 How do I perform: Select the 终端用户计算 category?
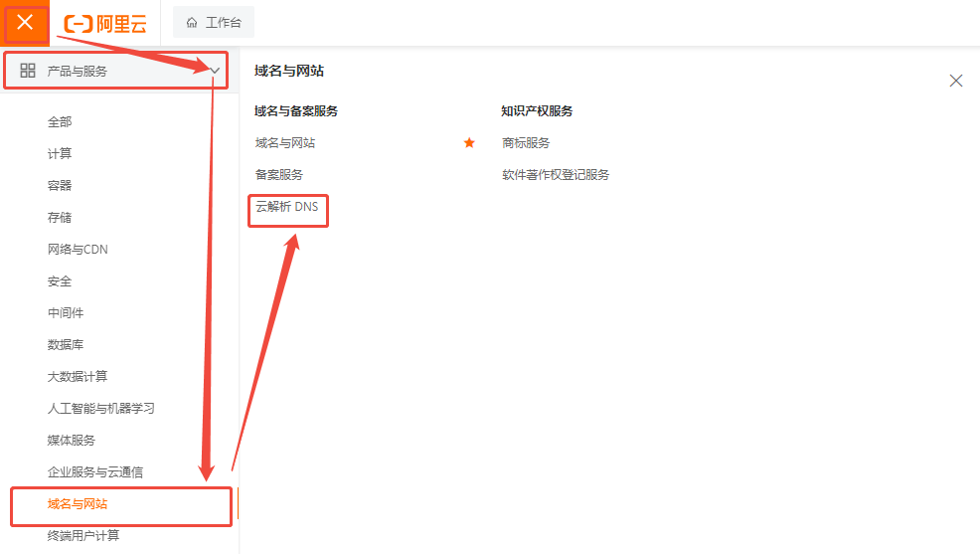[83, 536]
